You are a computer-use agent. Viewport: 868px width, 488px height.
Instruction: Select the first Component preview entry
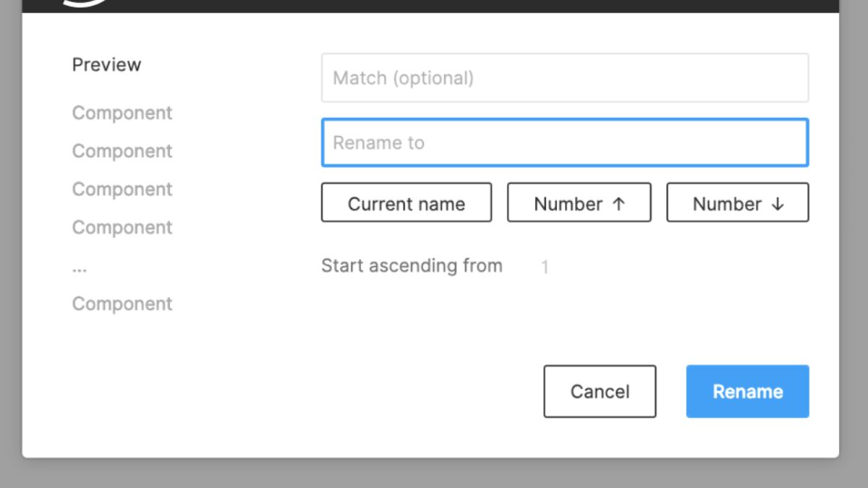tap(122, 114)
